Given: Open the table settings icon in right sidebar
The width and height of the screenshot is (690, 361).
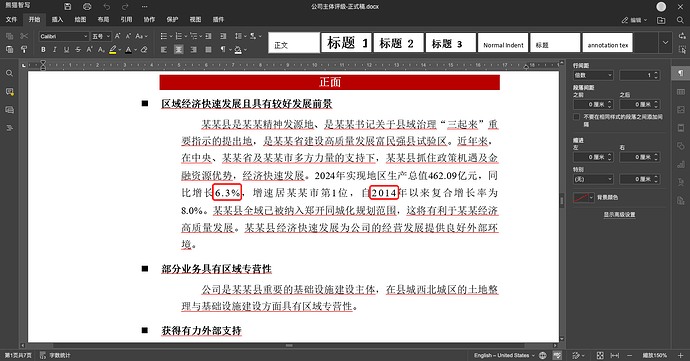Looking at the screenshot, I should [x=681, y=92].
